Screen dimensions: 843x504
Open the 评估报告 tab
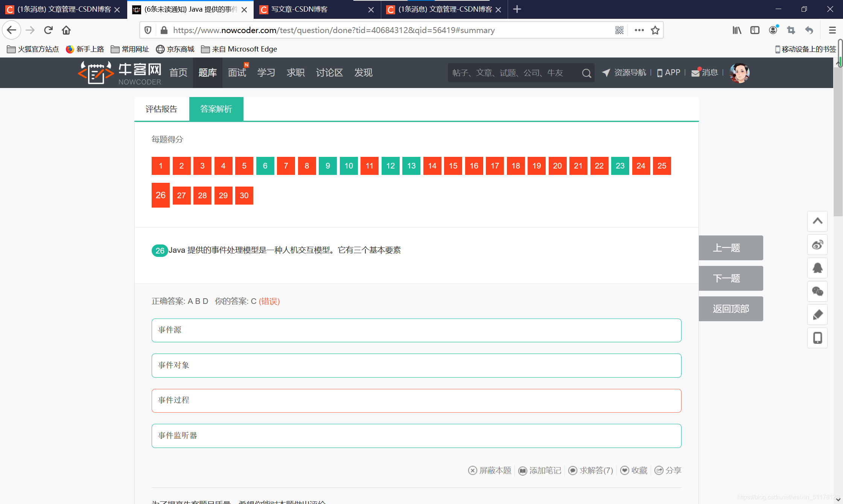[161, 109]
